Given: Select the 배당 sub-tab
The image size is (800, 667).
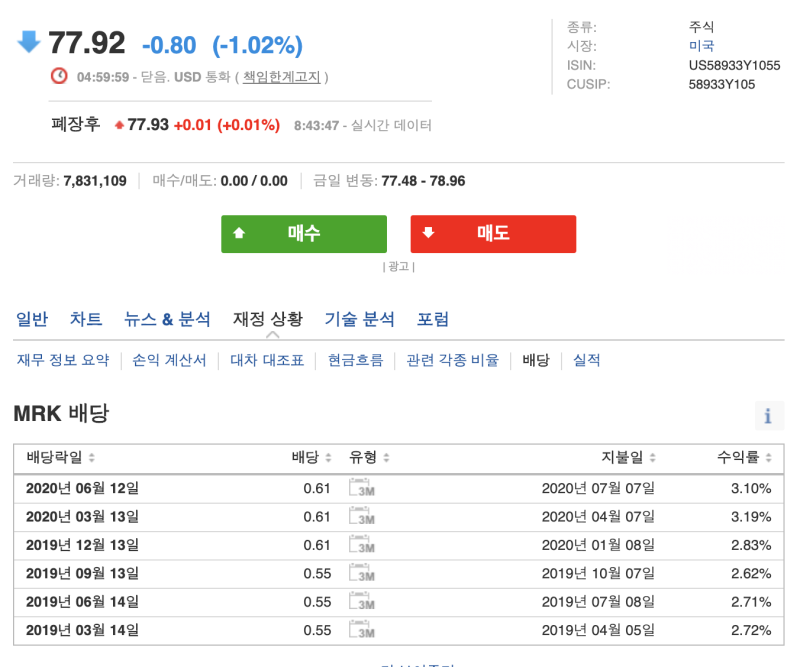Looking at the screenshot, I should tap(536, 360).
